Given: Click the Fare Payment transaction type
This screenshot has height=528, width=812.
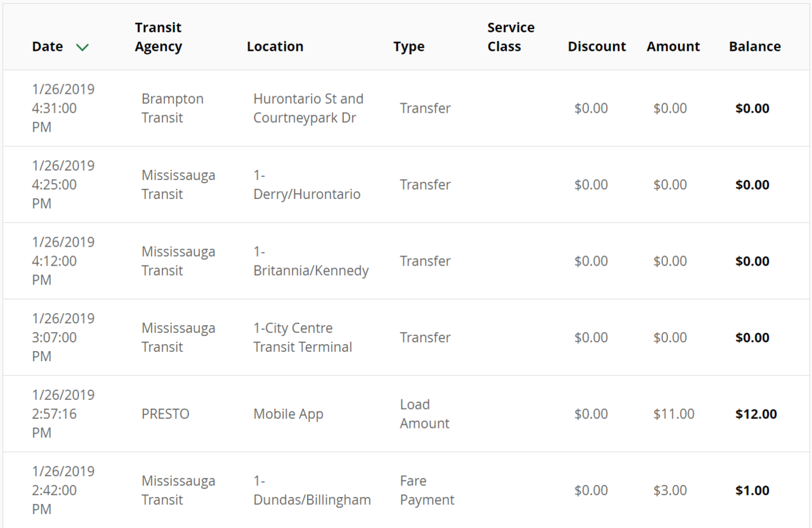Looking at the screenshot, I should click(426, 491).
